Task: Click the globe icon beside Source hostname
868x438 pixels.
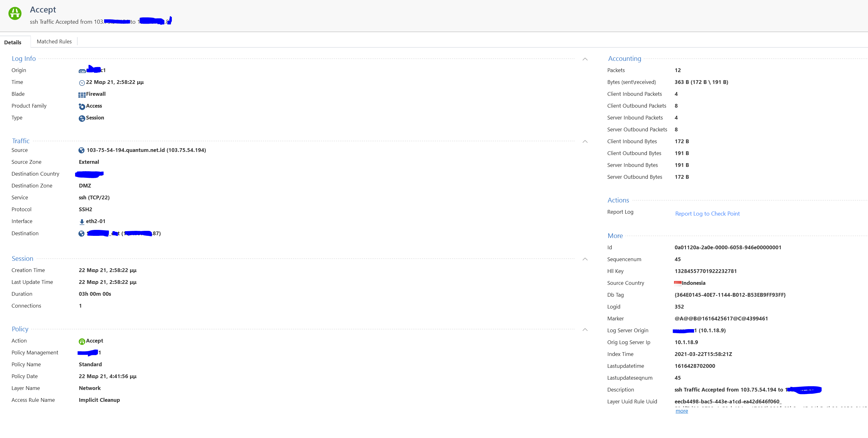Action: [x=82, y=150]
